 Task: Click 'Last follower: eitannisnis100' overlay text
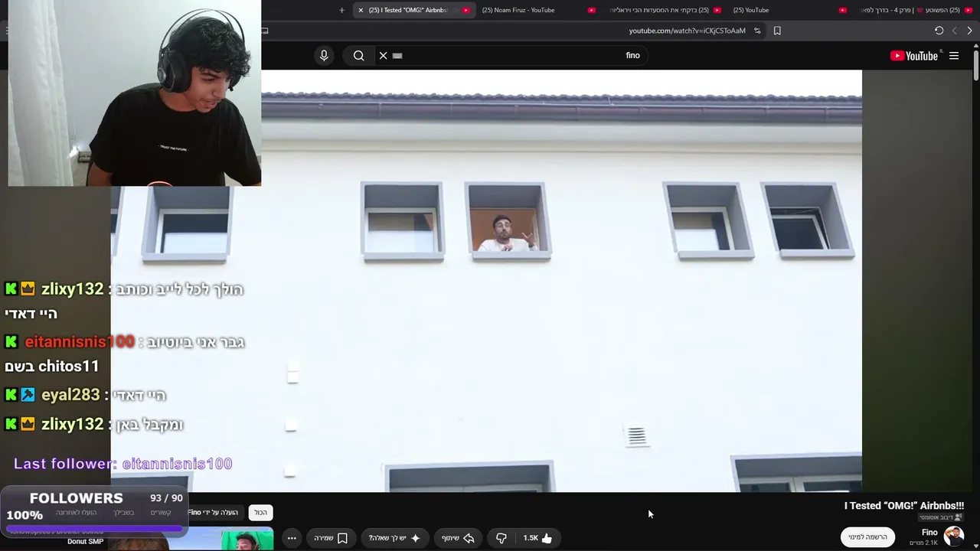122,464
